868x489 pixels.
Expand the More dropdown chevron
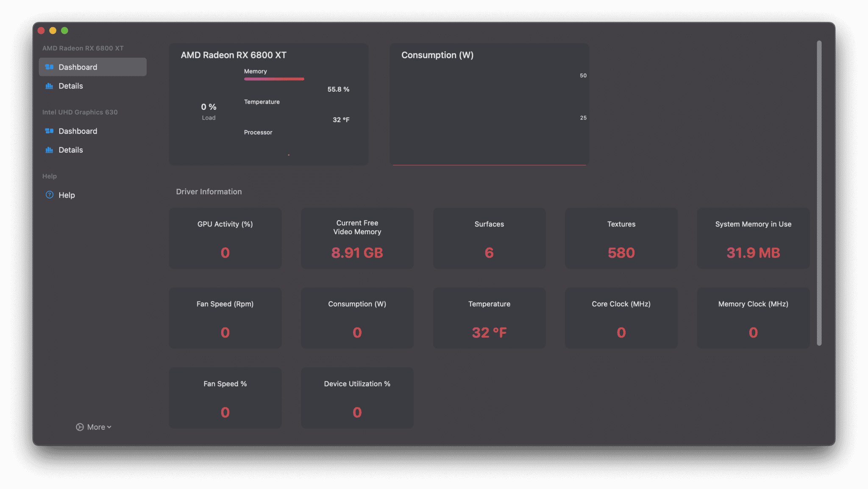pos(109,427)
